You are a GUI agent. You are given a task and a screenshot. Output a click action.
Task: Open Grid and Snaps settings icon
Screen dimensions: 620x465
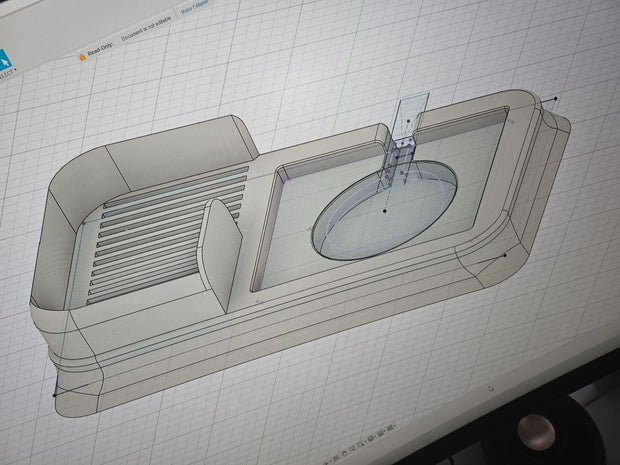[380, 433]
